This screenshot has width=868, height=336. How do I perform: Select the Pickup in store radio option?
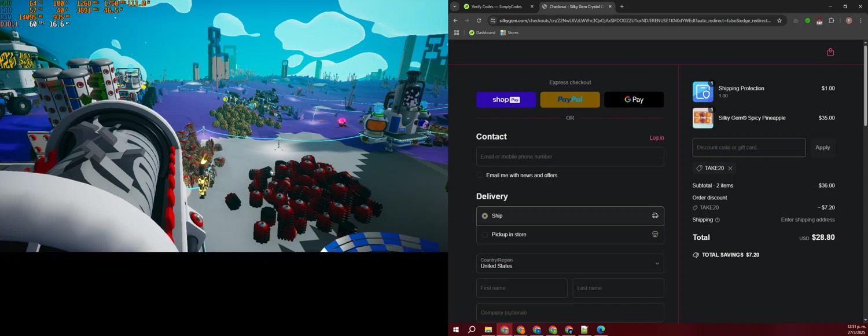485,235
